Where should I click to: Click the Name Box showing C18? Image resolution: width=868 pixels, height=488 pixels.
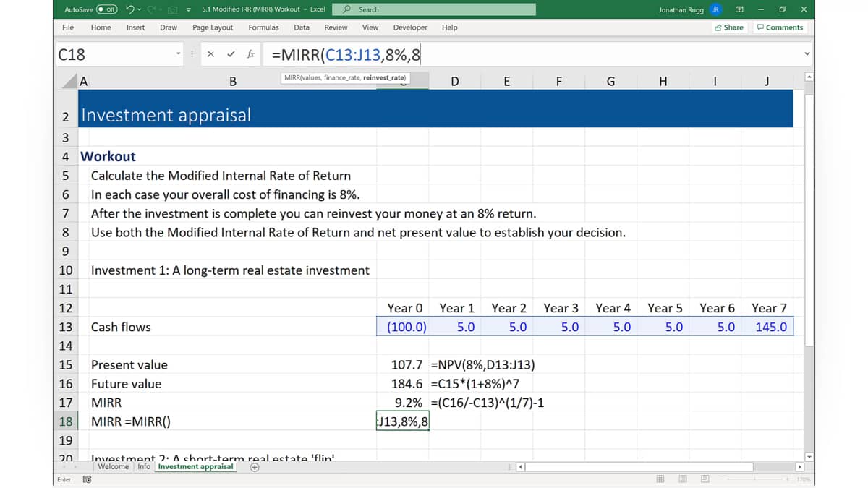coord(114,54)
